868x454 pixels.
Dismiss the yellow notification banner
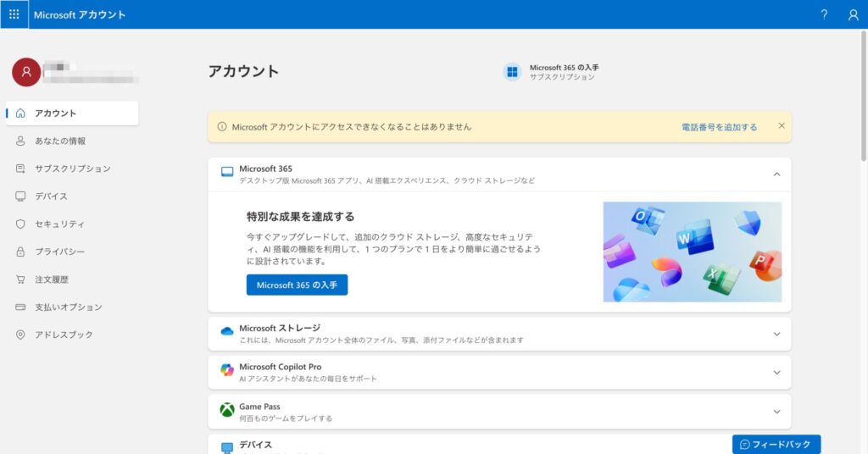782,126
